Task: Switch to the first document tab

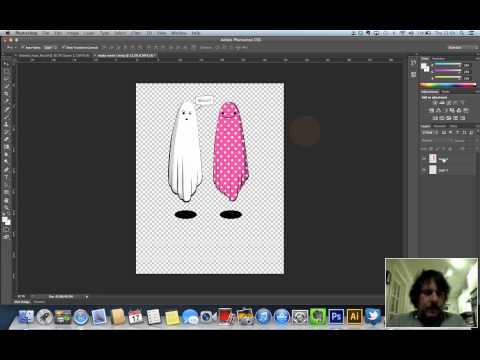Action: click(54, 55)
